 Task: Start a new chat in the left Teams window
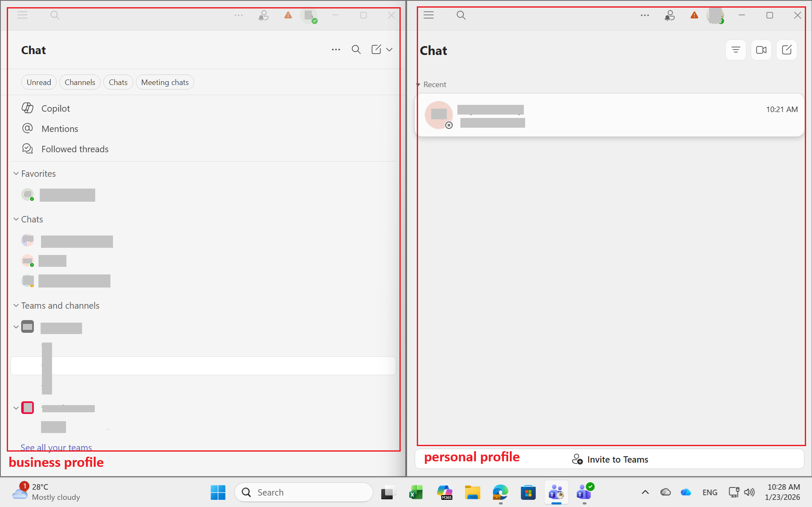click(x=376, y=49)
